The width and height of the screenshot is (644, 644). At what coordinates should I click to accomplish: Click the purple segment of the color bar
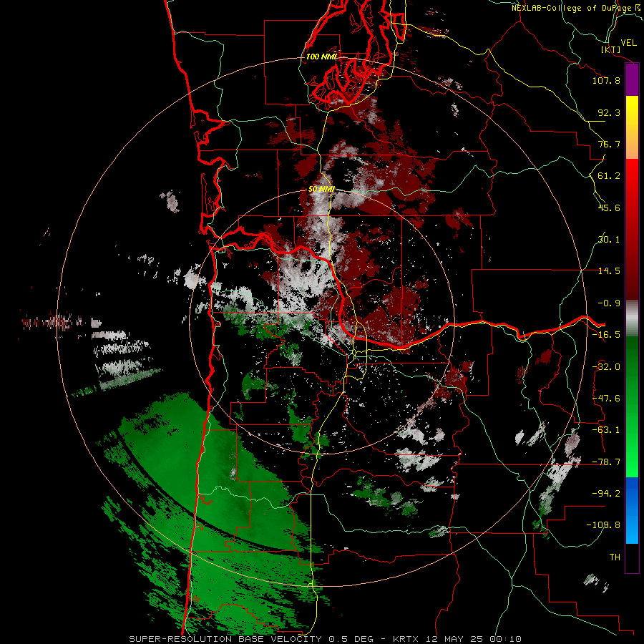tap(632, 79)
